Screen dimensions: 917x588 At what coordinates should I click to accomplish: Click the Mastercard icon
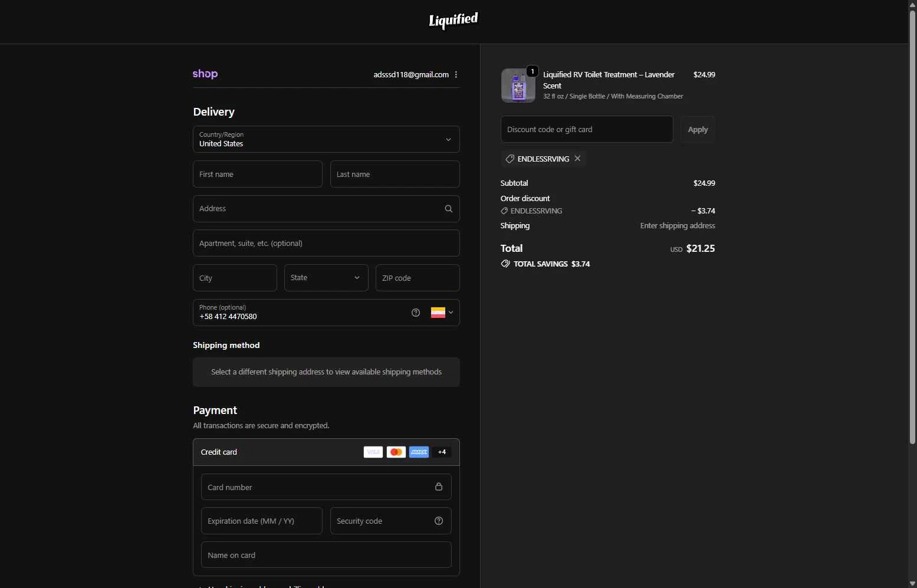[396, 452]
